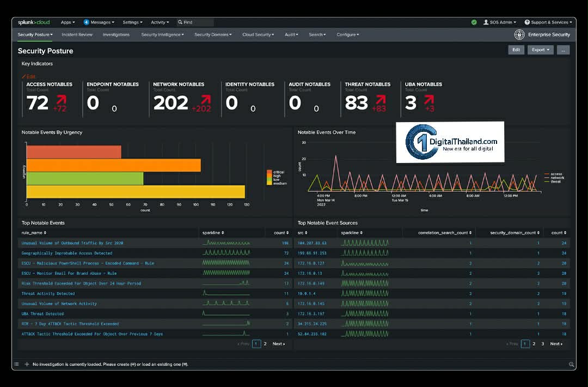Go to the Investigations tab
This screenshot has height=387, width=588.
point(116,35)
